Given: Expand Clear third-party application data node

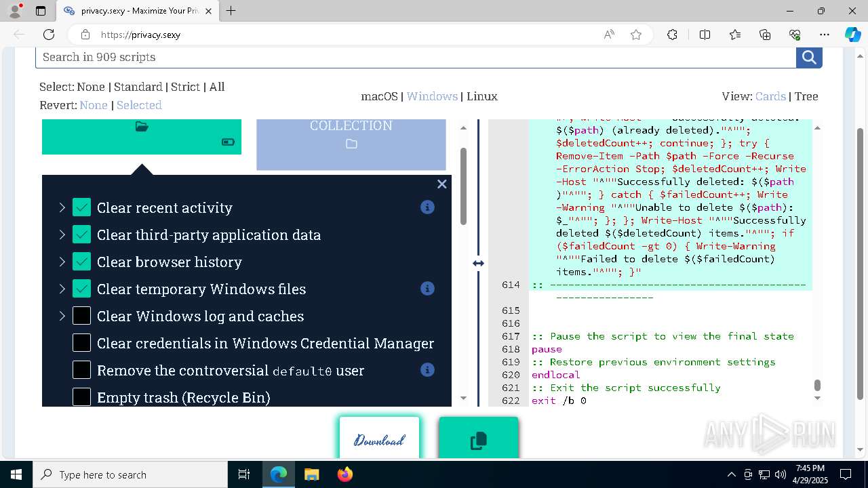Looking at the screenshot, I should pos(62,235).
